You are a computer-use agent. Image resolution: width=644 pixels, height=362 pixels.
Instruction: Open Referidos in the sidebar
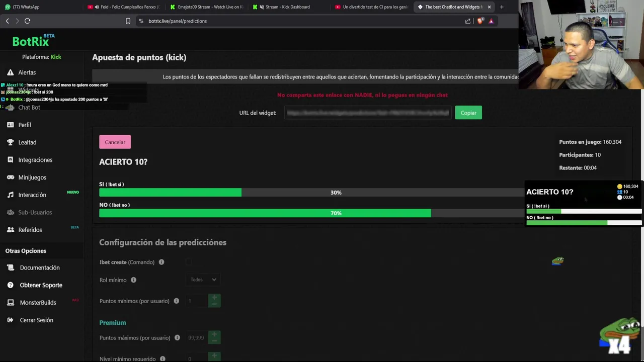point(30,230)
